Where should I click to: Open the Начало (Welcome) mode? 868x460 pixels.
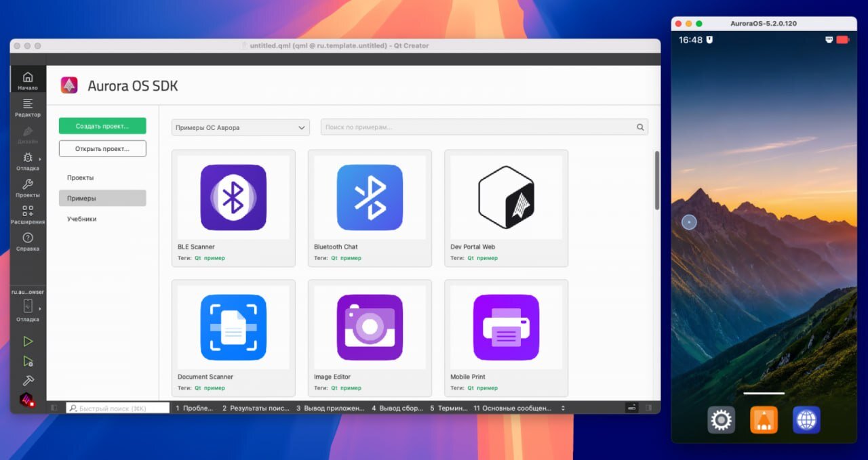click(x=28, y=81)
